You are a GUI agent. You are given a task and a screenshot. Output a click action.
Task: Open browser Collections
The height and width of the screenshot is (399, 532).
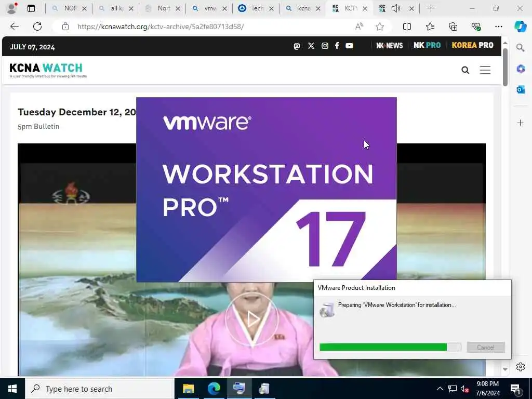pos(453,26)
